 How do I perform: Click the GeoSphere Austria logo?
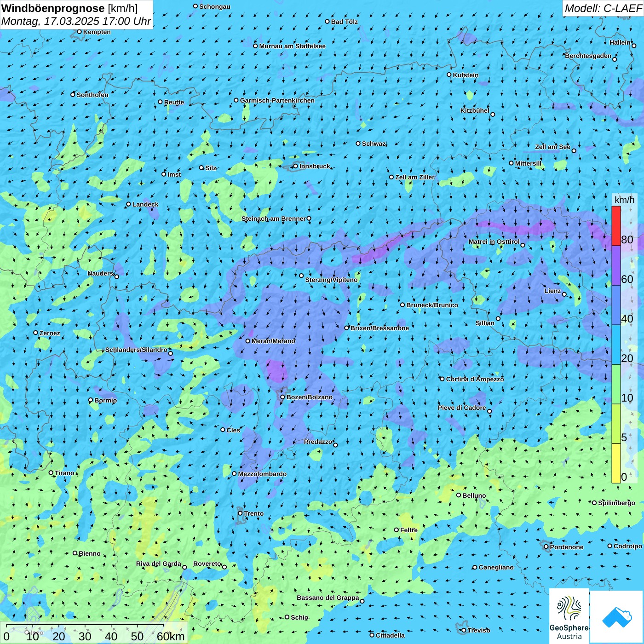569,616
